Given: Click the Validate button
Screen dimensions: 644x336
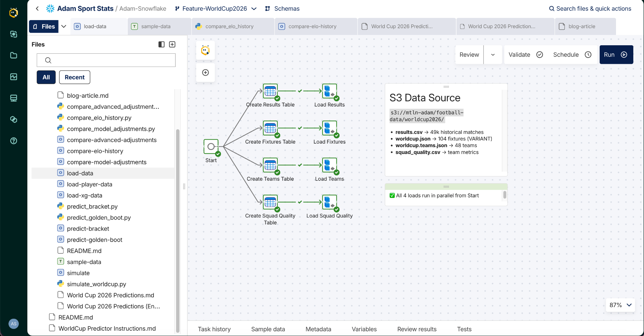Looking at the screenshot, I should tap(526, 55).
